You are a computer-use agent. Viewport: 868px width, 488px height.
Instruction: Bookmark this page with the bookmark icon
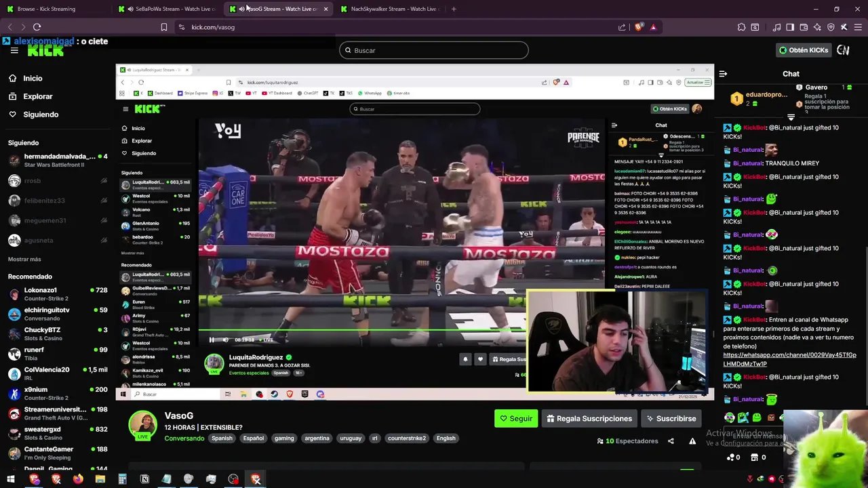[164, 27]
